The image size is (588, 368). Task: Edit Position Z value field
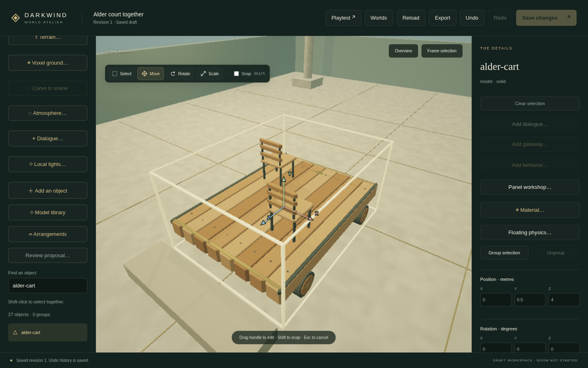click(564, 300)
